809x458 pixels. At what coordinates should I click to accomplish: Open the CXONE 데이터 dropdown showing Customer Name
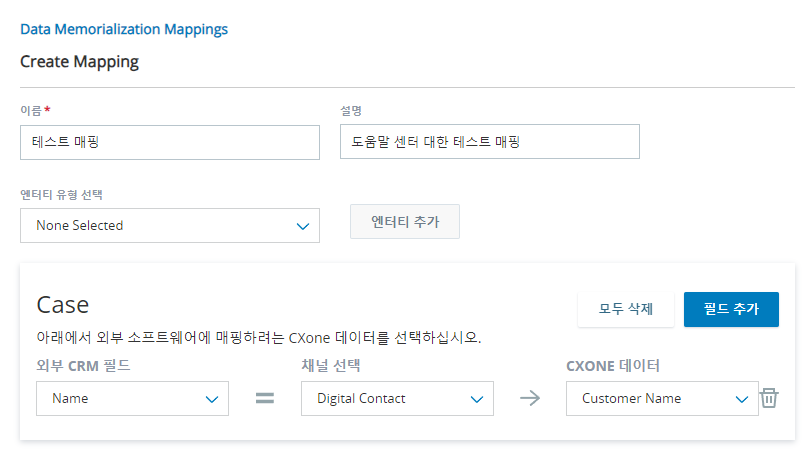pyautogui.click(x=662, y=399)
